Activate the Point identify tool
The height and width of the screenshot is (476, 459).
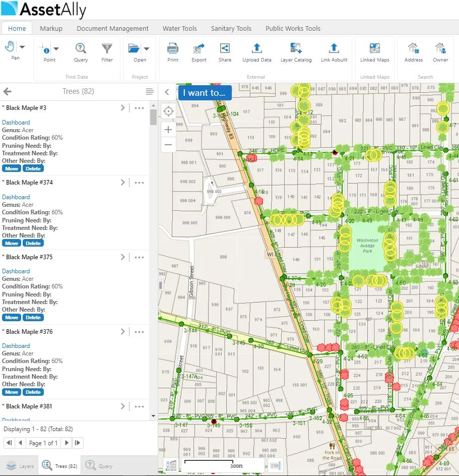(45, 48)
